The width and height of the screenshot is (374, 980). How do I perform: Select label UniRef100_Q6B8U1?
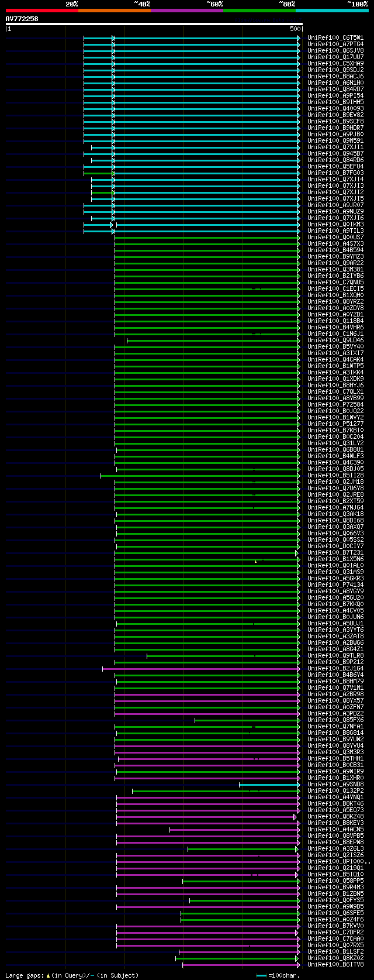pyautogui.click(x=335, y=449)
